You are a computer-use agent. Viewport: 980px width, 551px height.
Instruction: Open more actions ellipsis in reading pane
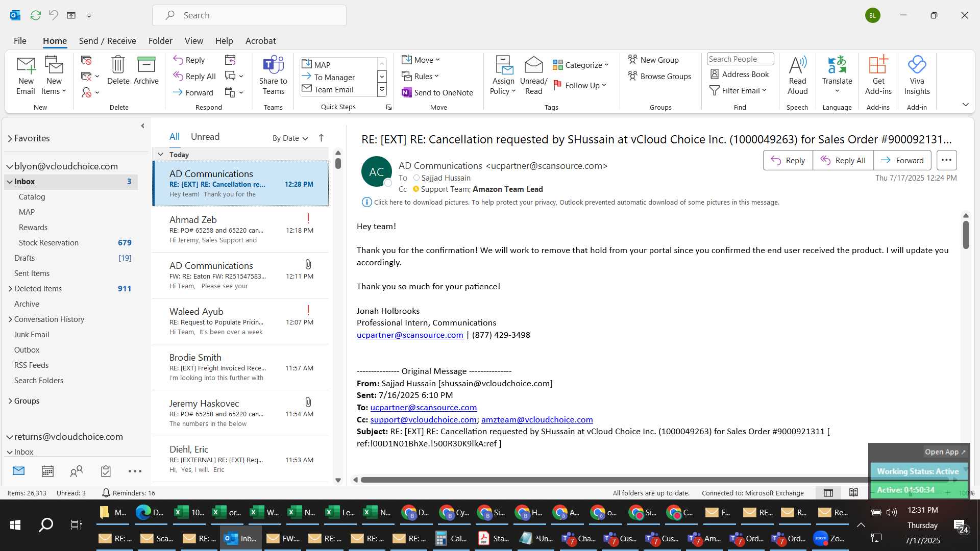[x=946, y=160]
